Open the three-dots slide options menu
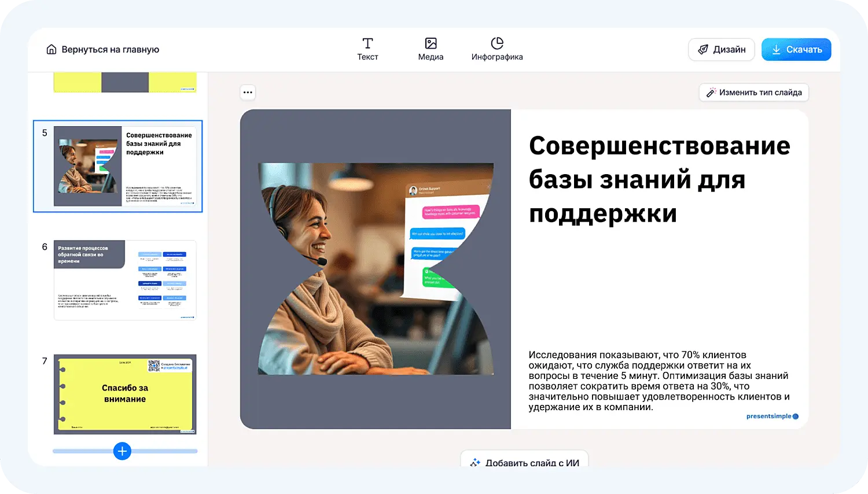This screenshot has width=868, height=494. click(248, 93)
